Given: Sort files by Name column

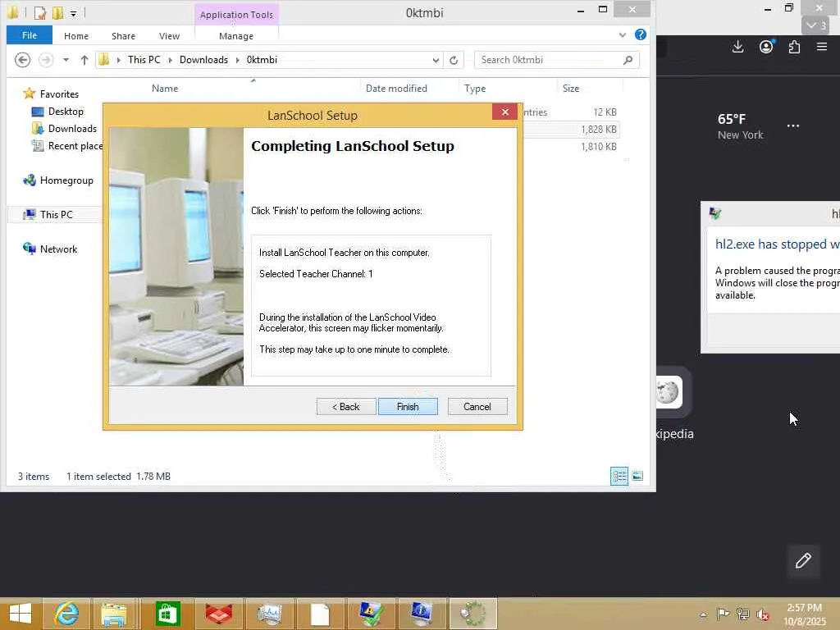Looking at the screenshot, I should 165,89.
